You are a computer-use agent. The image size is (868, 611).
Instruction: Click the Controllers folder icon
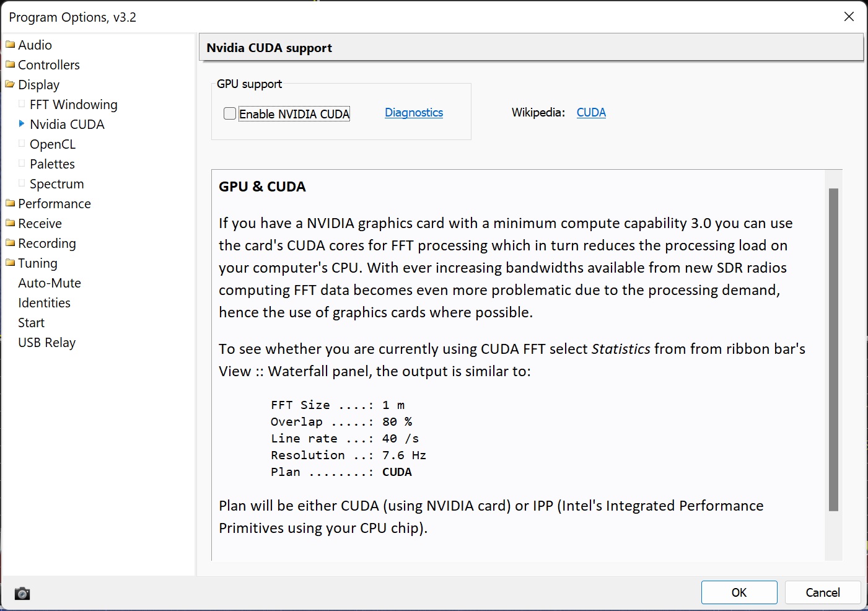[x=11, y=64]
